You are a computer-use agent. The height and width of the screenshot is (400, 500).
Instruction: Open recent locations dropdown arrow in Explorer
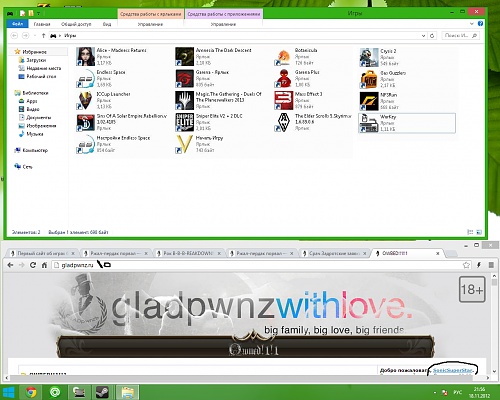coord(35,35)
